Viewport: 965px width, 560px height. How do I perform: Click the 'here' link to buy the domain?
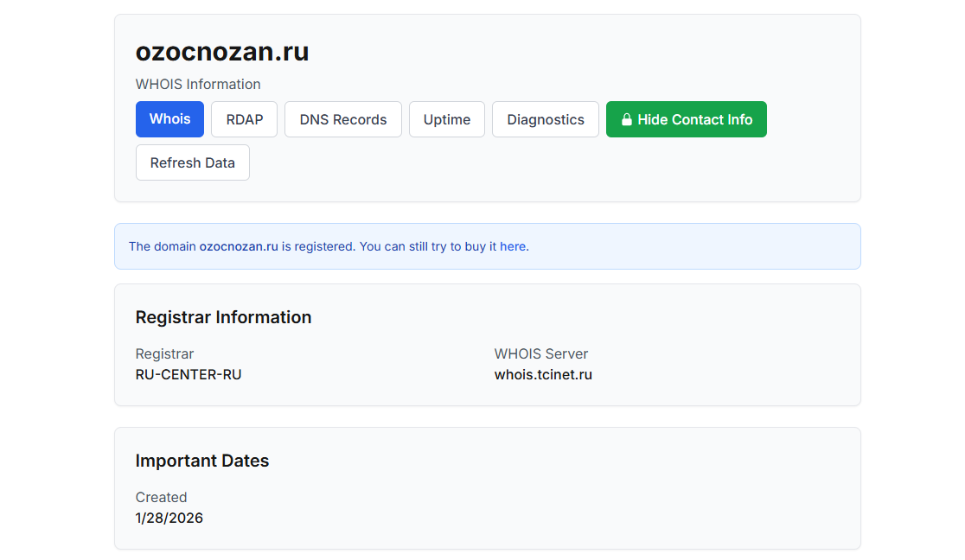pos(513,246)
